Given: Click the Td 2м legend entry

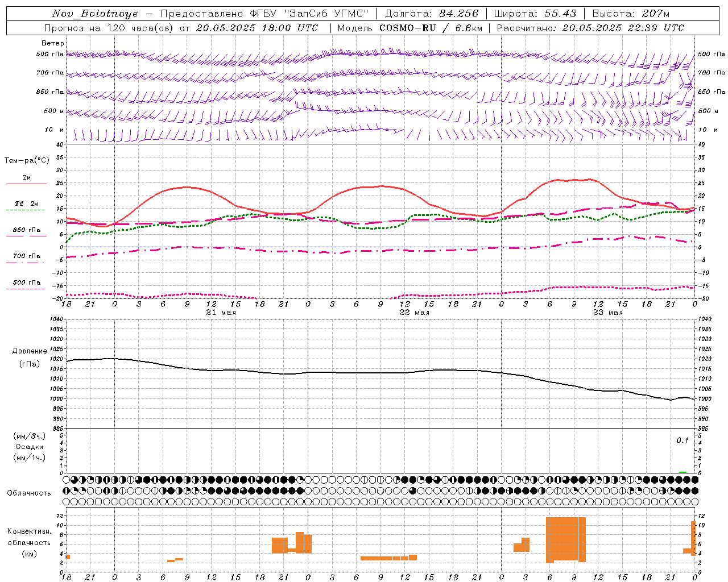Looking at the screenshot, I should [x=27, y=203].
